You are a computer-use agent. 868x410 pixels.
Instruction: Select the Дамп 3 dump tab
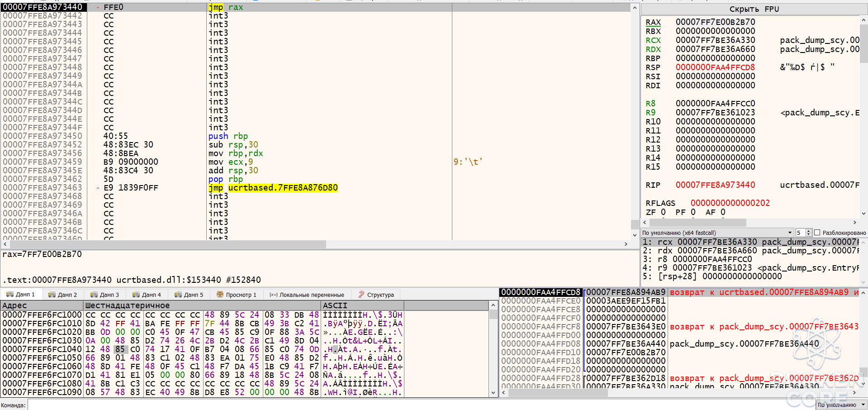click(105, 295)
